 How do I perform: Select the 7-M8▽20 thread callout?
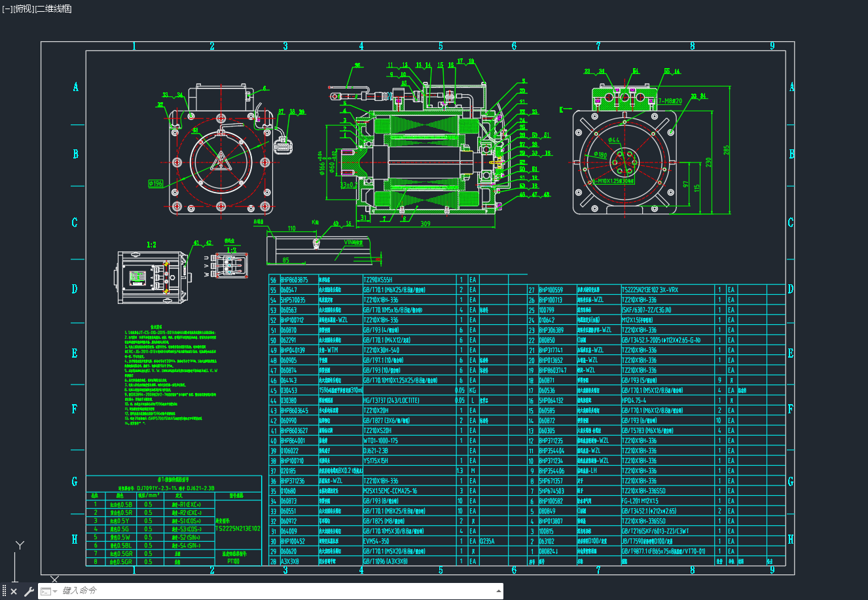pos(671,101)
